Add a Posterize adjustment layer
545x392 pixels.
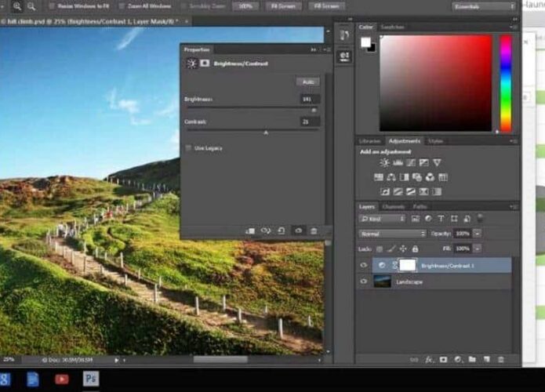(398, 191)
